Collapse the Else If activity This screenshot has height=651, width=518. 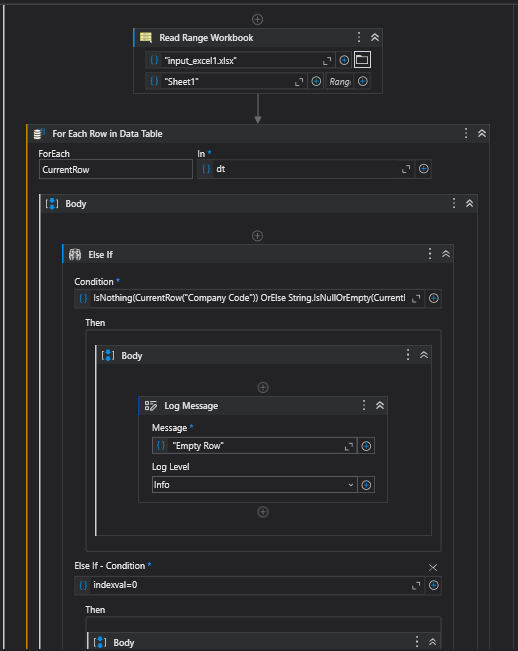pos(446,254)
